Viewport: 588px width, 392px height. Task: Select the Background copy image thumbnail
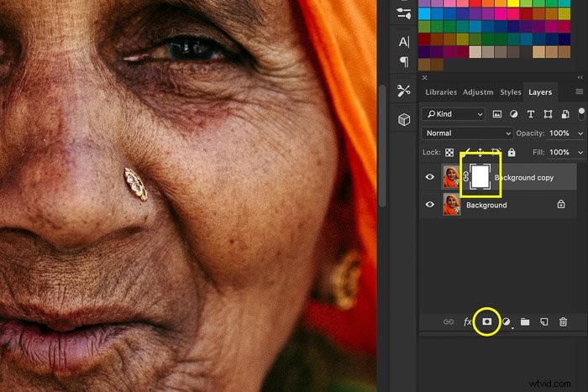coord(452,177)
